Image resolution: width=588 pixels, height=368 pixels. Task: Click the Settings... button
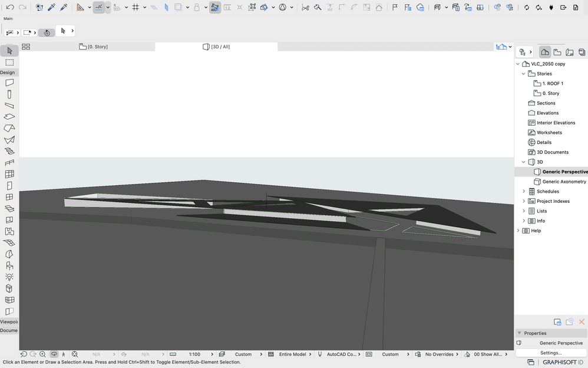551,353
